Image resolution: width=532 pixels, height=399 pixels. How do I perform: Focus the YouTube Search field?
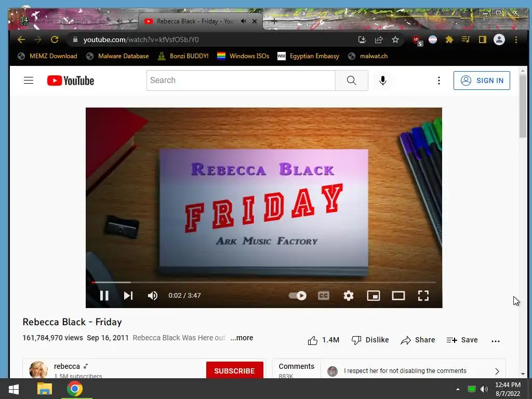(241, 81)
